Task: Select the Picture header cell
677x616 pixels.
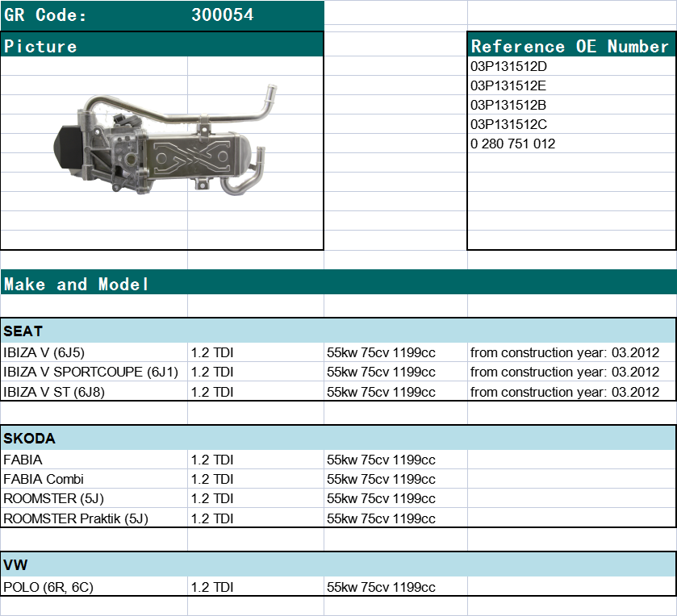Action: pyautogui.click(x=162, y=45)
